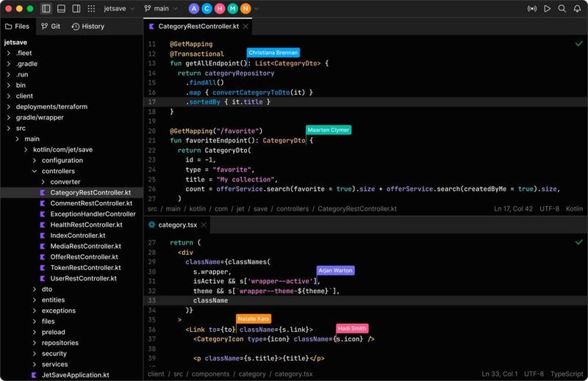Select the category.tsx editor tab
Image resolution: width=588 pixels, height=381 pixels.
tap(177, 225)
